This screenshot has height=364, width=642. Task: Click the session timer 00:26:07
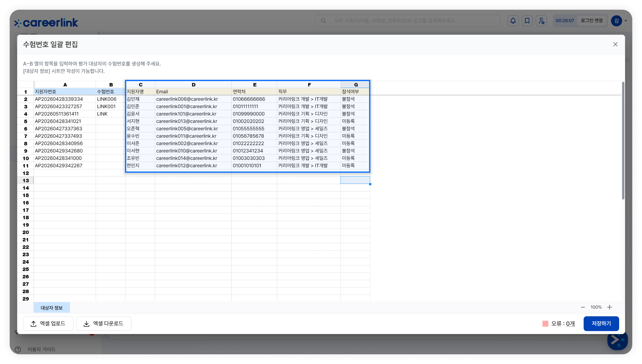(565, 21)
